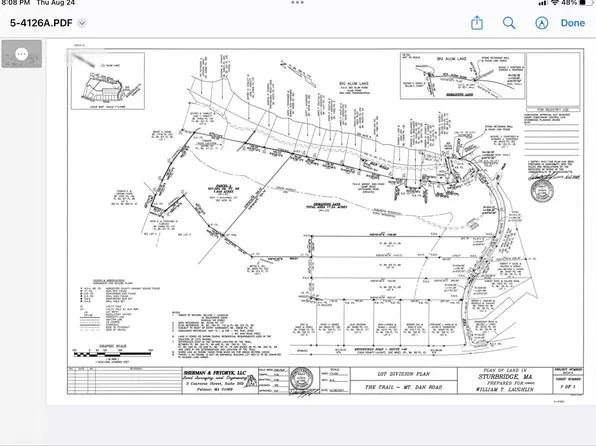
Task: Tap the time in status bar
Action: pyautogui.click(x=16, y=2)
